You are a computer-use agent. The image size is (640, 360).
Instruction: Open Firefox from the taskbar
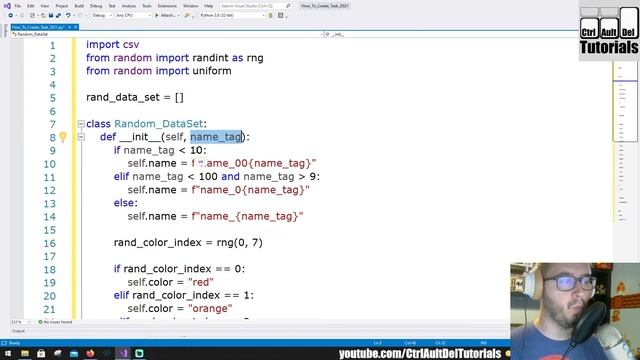pos(90,353)
